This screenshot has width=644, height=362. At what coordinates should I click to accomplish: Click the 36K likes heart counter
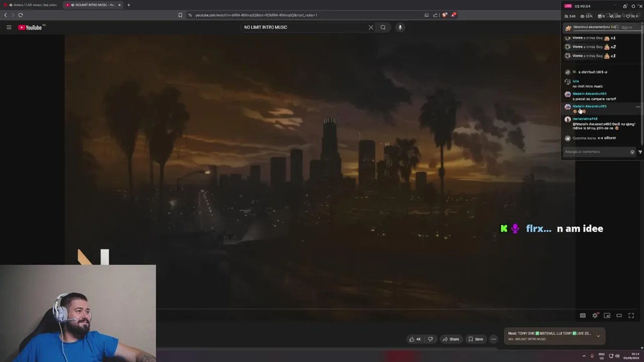tap(632, 16)
